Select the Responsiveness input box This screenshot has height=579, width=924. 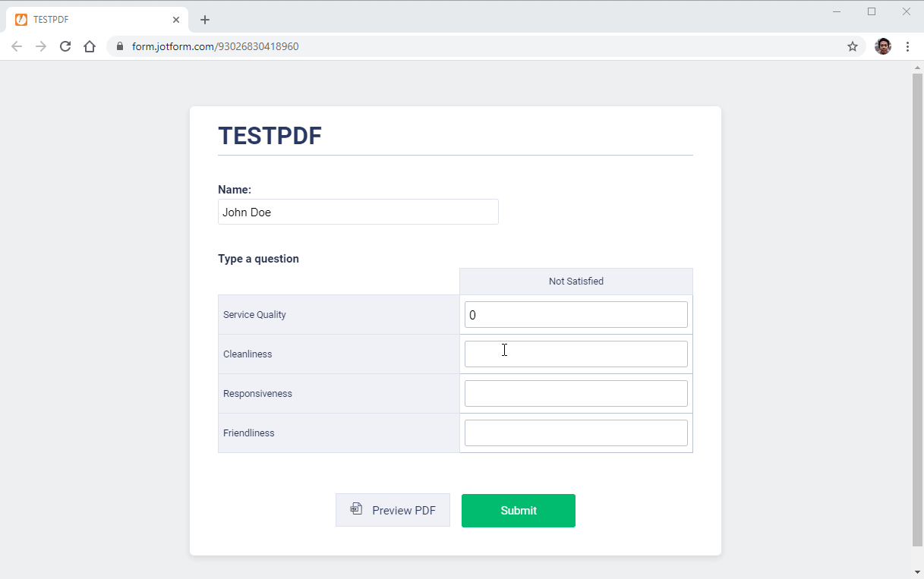point(576,393)
